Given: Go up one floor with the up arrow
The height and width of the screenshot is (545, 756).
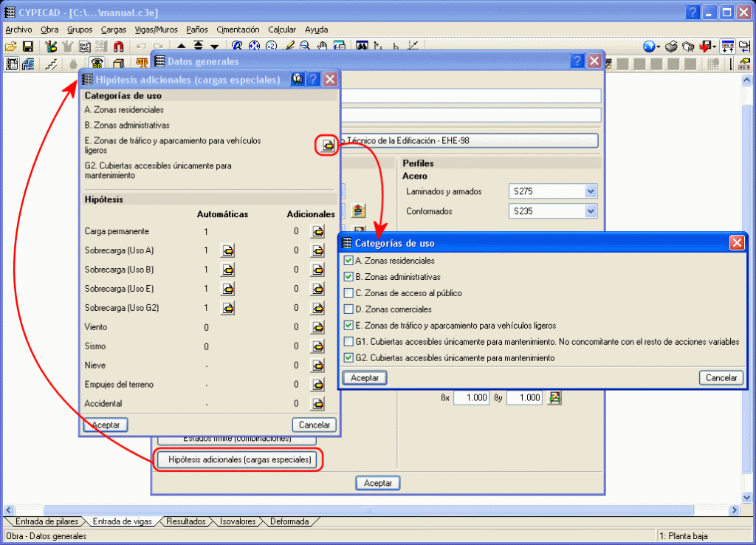Looking at the screenshot, I should coord(182,47).
